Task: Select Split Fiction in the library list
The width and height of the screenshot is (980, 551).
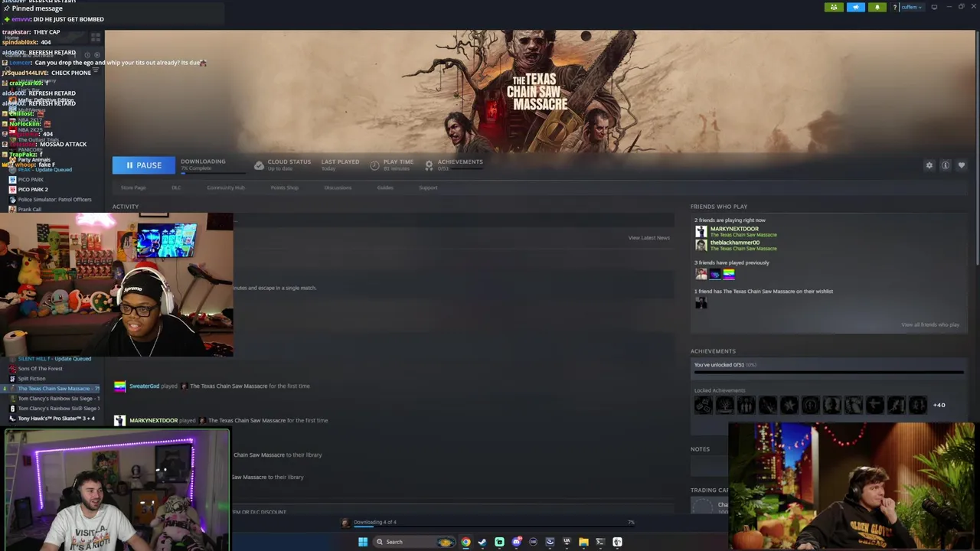Action: pyautogui.click(x=31, y=379)
